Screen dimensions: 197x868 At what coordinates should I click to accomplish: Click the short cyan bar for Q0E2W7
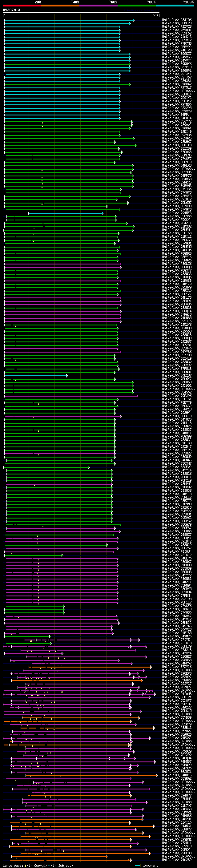[36, 375]
